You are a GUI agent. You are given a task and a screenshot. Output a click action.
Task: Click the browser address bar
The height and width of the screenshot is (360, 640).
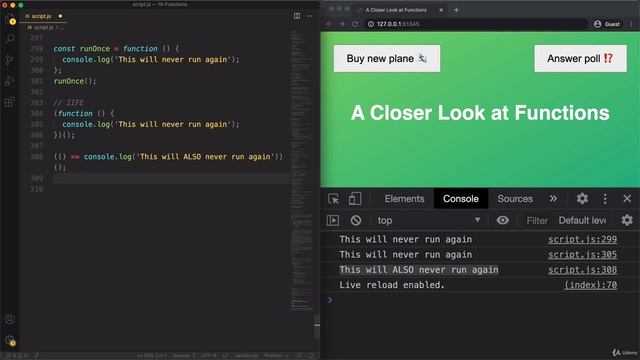click(476, 24)
